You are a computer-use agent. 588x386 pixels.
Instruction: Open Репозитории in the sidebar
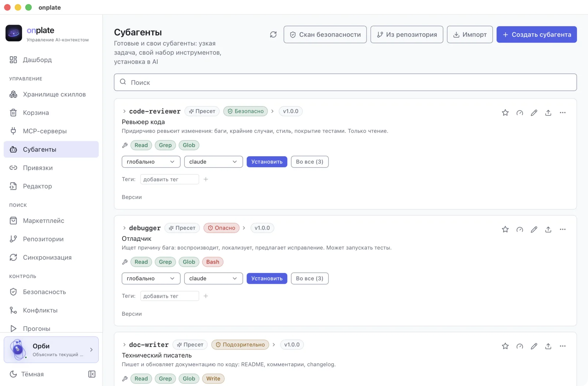(x=51, y=239)
